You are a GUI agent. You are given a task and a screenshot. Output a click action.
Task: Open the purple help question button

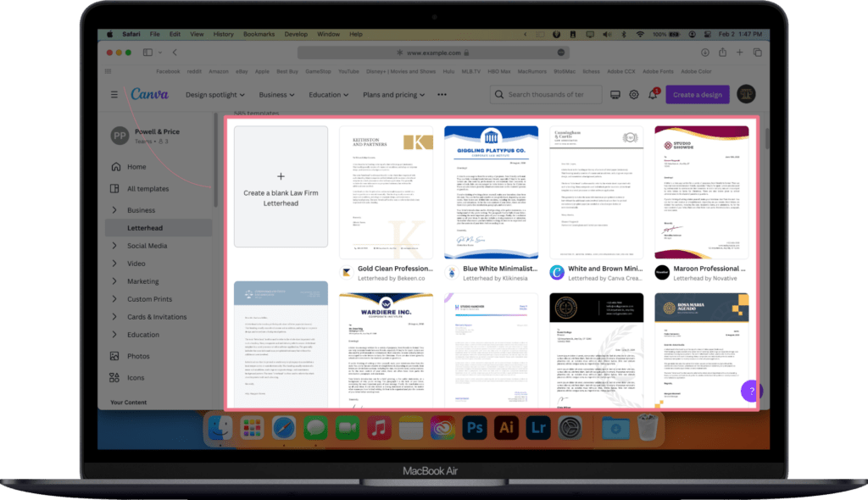[x=751, y=391]
